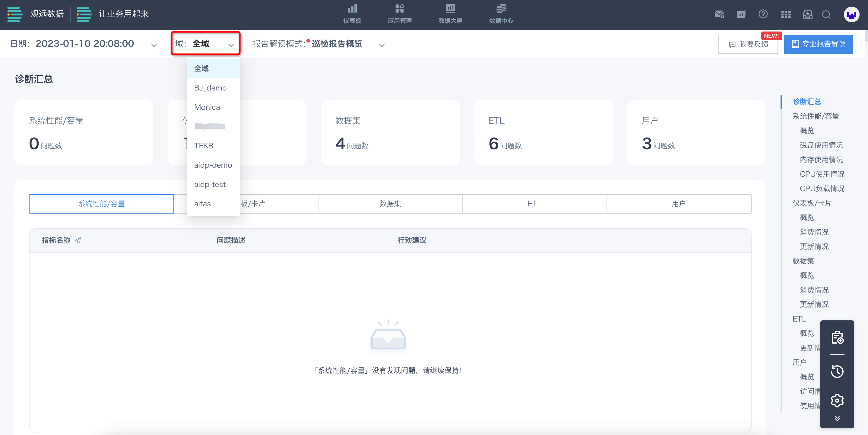Open the apps grid icon
The height and width of the screenshot is (435, 868).
click(x=785, y=14)
